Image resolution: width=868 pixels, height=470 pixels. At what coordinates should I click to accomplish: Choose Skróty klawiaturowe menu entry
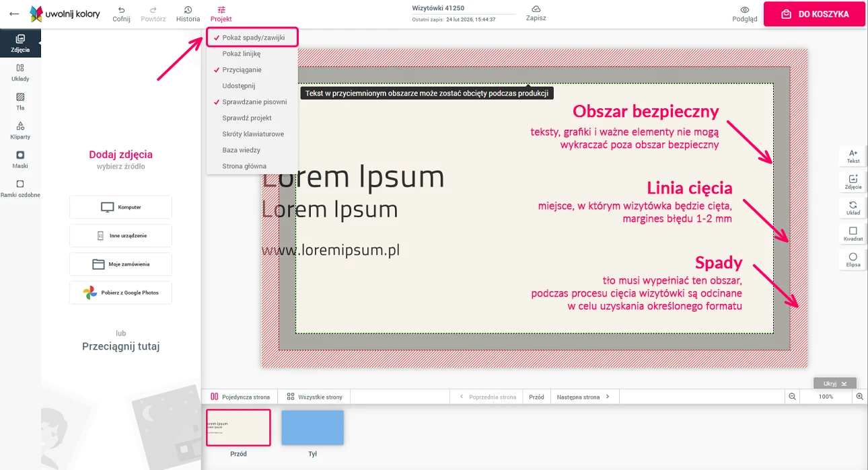(x=253, y=134)
